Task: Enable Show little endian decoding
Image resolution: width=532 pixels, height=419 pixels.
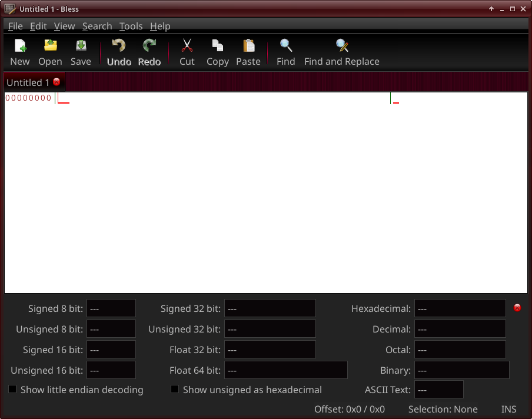Action: [x=12, y=390]
